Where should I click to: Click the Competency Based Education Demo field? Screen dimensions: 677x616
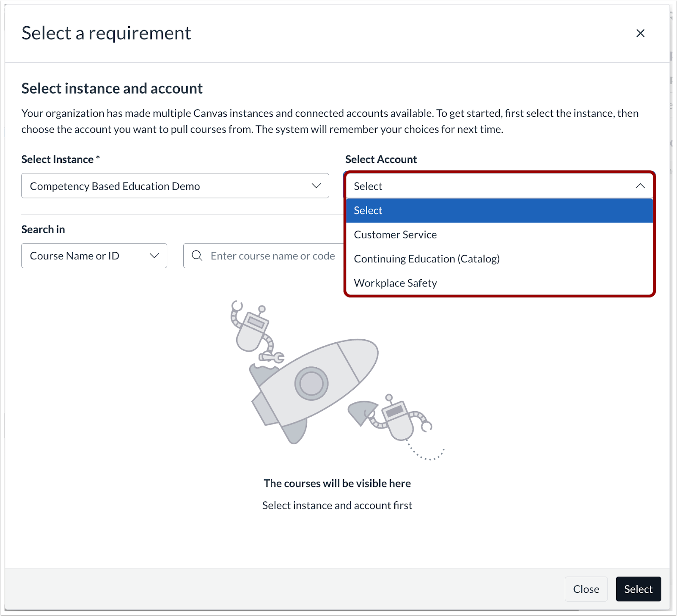click(x=175, y=186)
